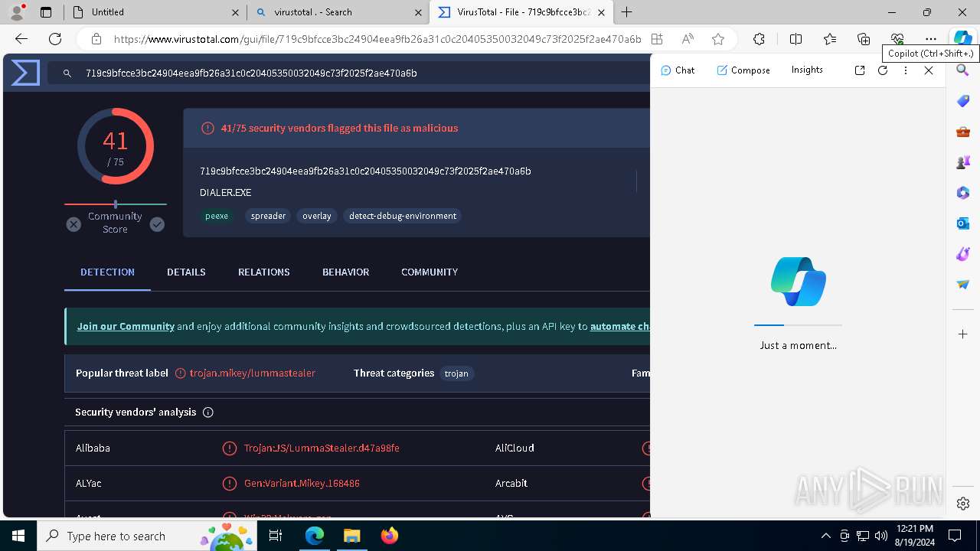
Task: Refresh the page with reload button
Action: (55, 39)
